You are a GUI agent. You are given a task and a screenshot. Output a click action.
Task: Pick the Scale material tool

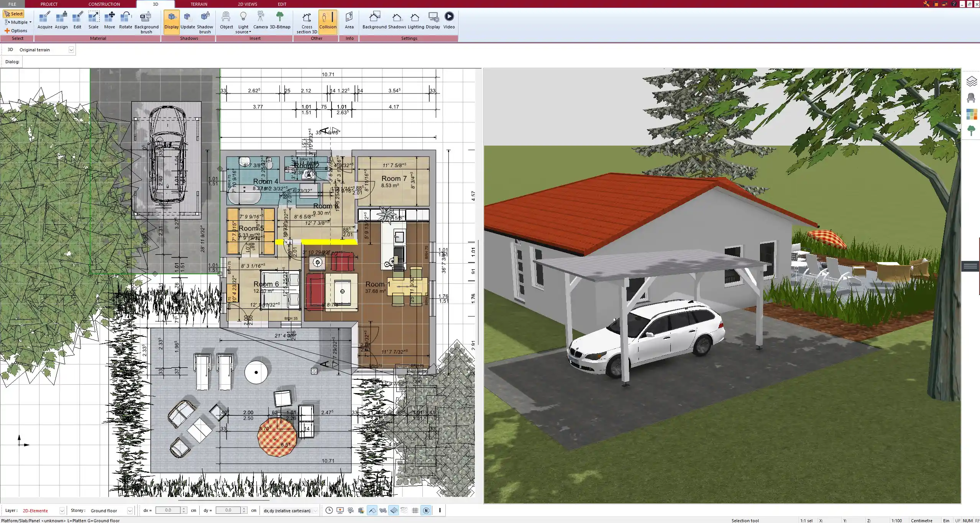tap(94, 20)
